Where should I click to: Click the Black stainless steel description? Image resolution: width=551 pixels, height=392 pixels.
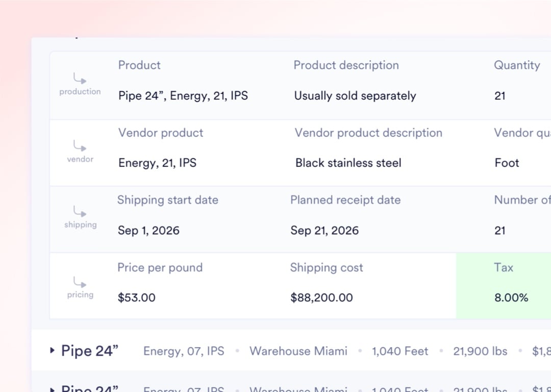(x=348, y=163)
